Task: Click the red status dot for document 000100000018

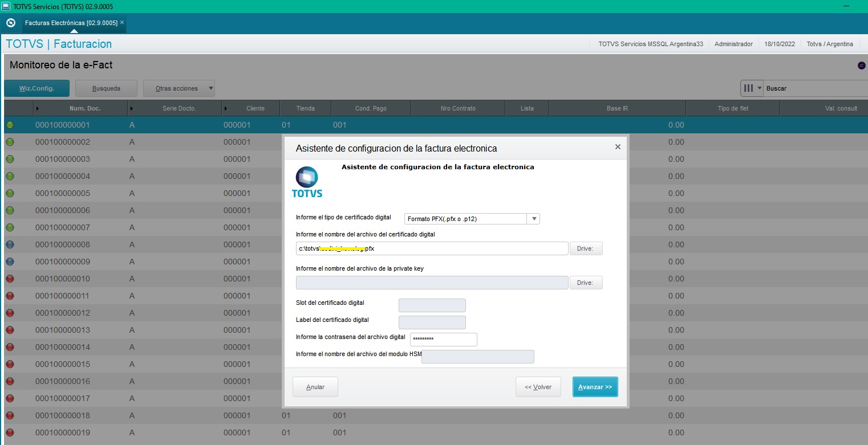Action: (x=10, y=415)
